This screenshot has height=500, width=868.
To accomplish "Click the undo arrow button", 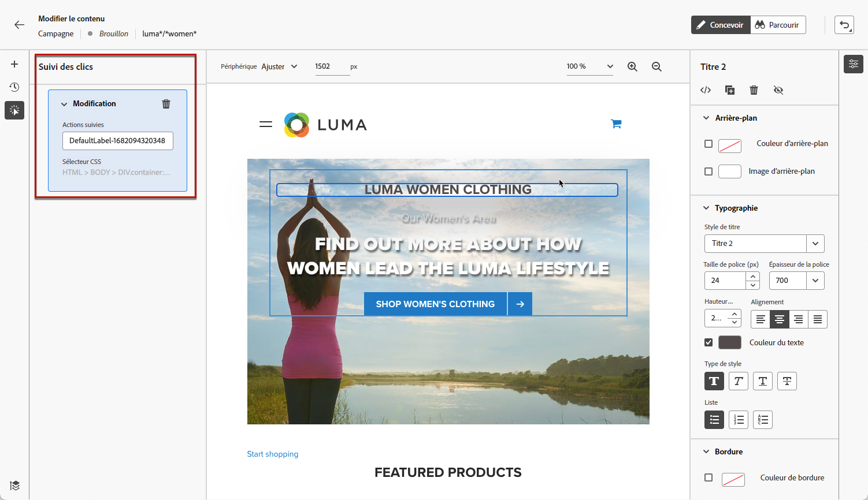I will tap(844, 25).
